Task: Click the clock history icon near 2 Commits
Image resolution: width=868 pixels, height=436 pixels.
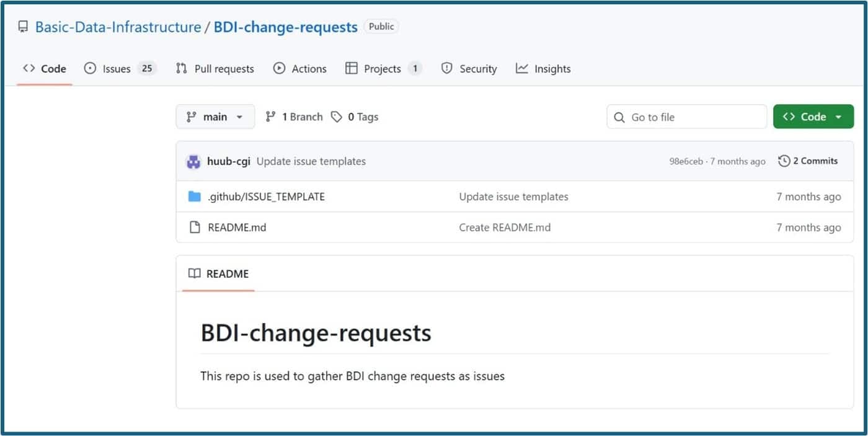Action: [x=784, y=161]
